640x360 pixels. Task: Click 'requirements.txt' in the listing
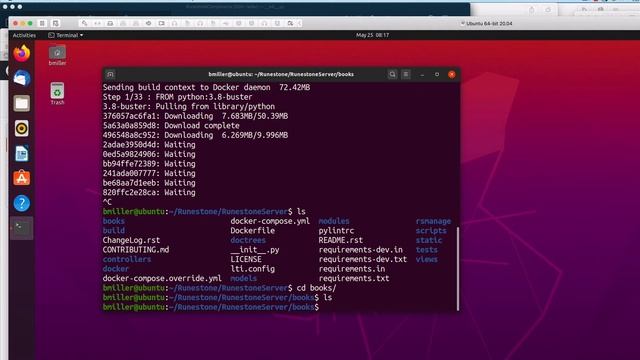[x=353, y=278]
